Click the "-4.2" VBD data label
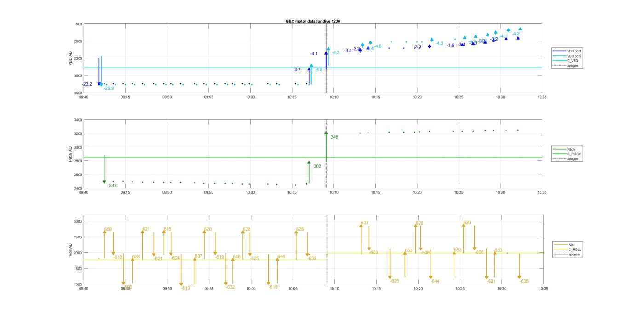Screen dimensions: 644x319 click(x=516, y=34)
